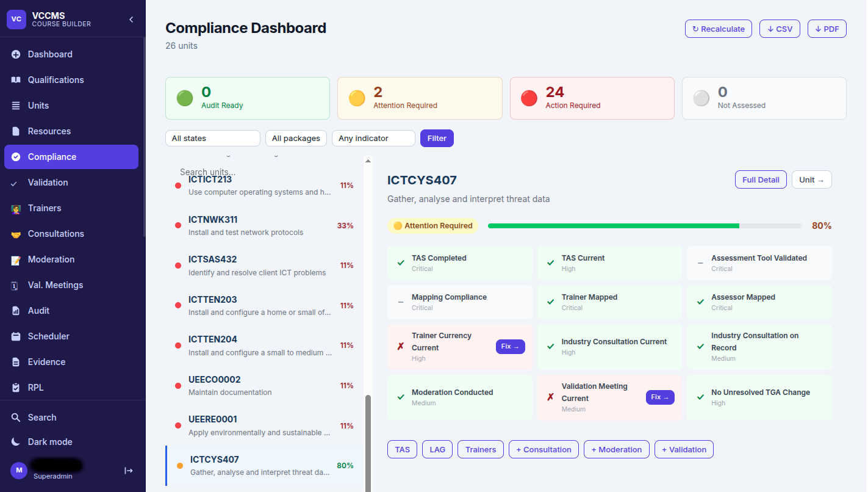Open the All states dropdown
Screen dimensions: 868x492
pyautogui.click(x=213, y=139)
